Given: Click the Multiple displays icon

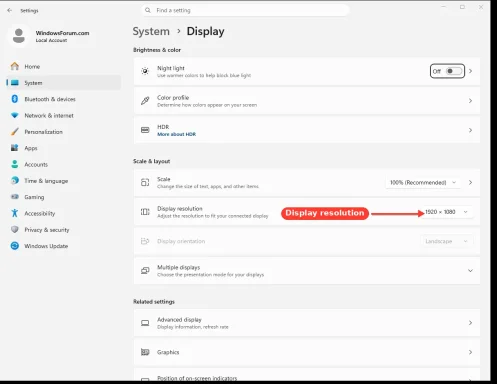Looking at the screenshot, I should point(145,271).
